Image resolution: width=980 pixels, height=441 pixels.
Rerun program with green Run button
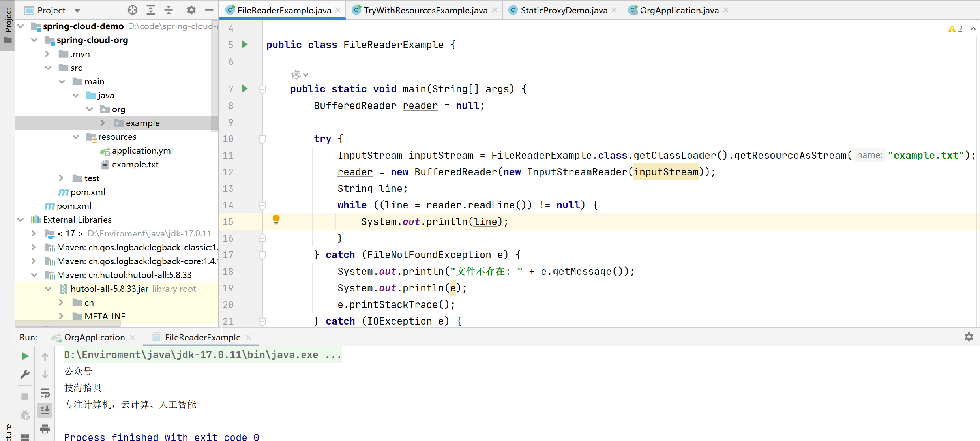(x=25, y=356)
